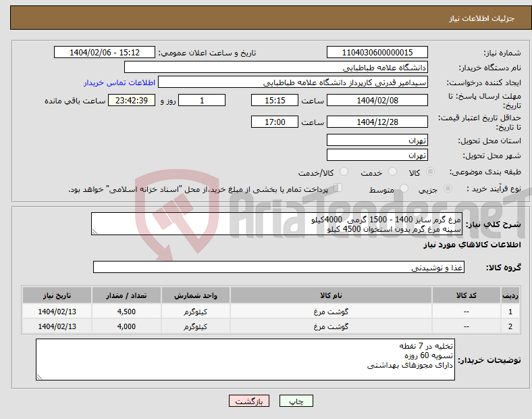Image resolution: width=532 pixels, height=419 pixels.
Task: Click the واحد شمارش column header
Action: click(x=195, y=295)
